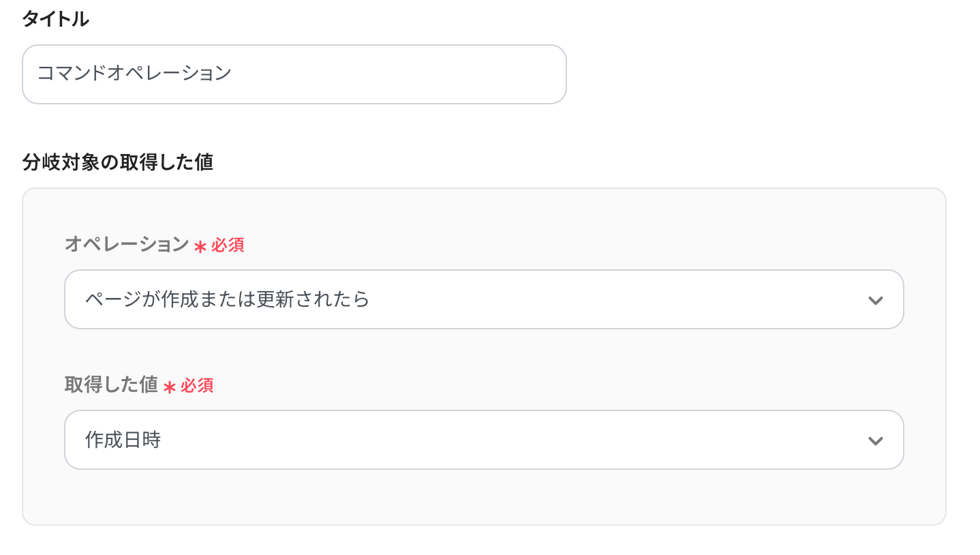The height and width of the screenshot is (555, 980).
Task: Click the オペレーション field label
Action: (x=126, y=244)
